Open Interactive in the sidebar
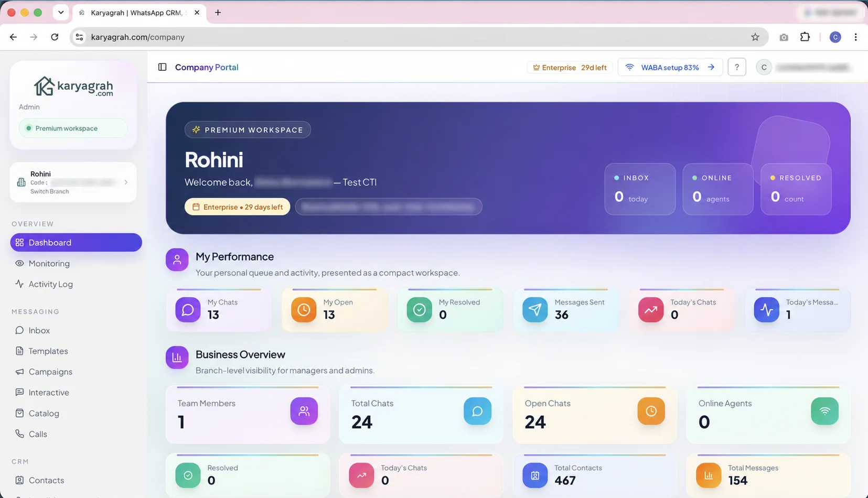This screenshot has height=498, width=868. 76,393
